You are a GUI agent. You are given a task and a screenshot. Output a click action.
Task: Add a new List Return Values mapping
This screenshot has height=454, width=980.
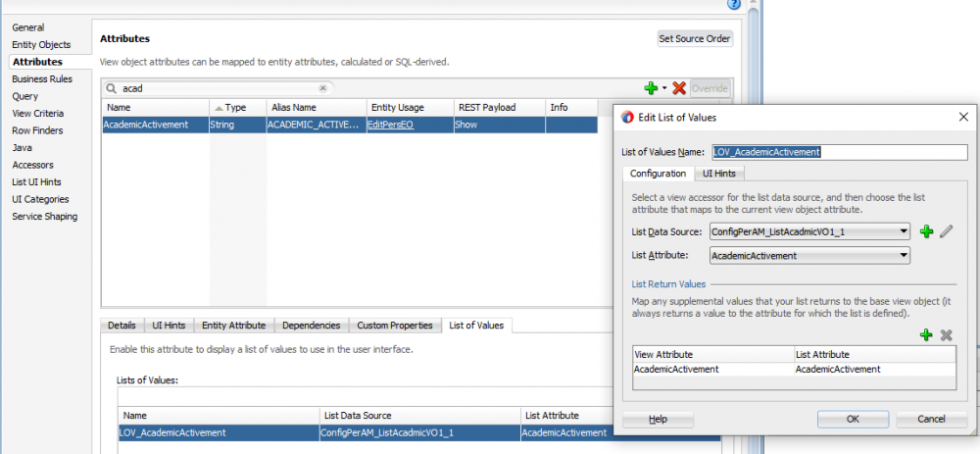926,335
